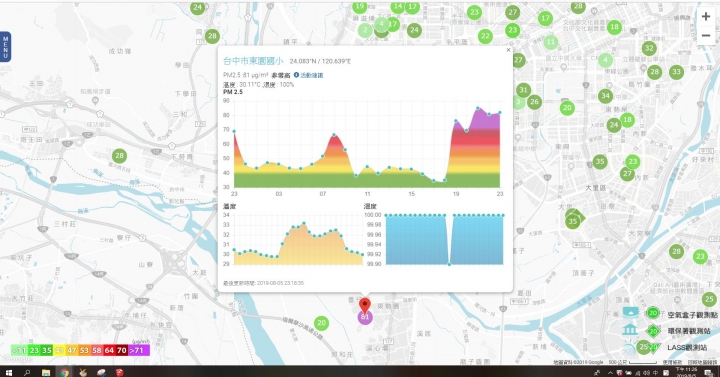Open the taskbar search magnifier
720x377 pixels.
[27, 372]
